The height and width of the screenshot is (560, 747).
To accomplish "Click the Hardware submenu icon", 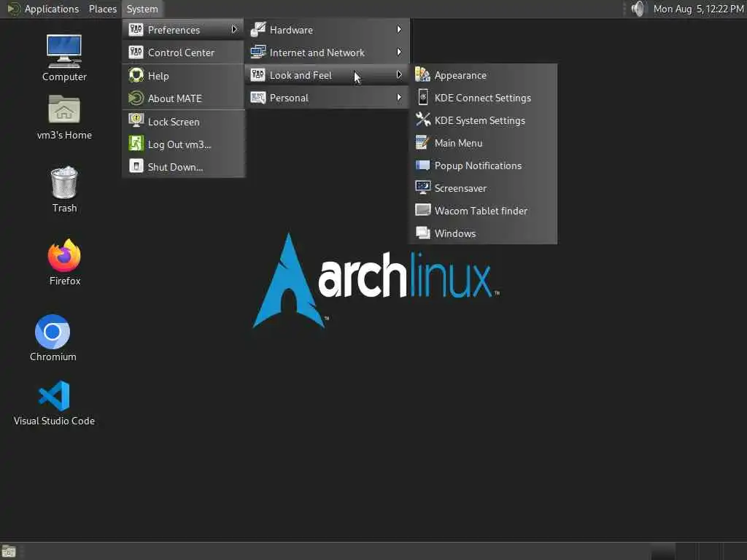I will [258, 29].
